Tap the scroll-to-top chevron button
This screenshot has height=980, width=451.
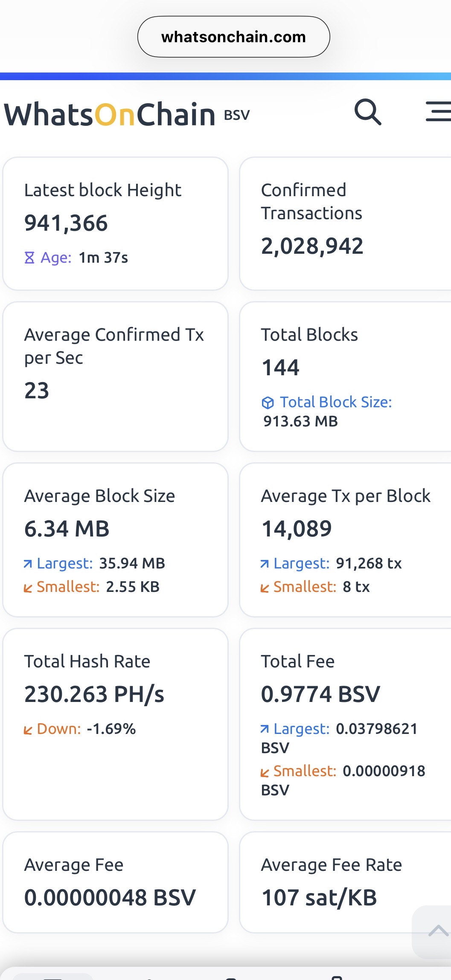point(438,931)
